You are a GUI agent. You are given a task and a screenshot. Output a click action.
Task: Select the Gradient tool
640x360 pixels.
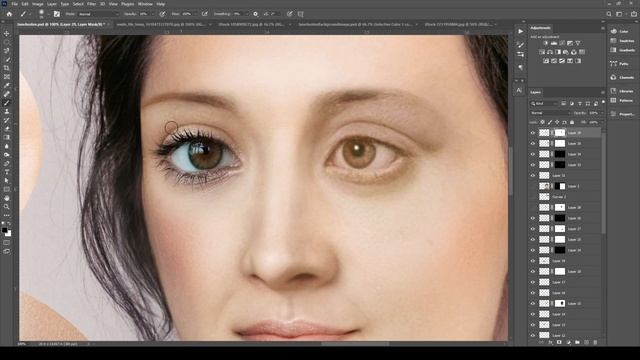(x=7, y=138)
